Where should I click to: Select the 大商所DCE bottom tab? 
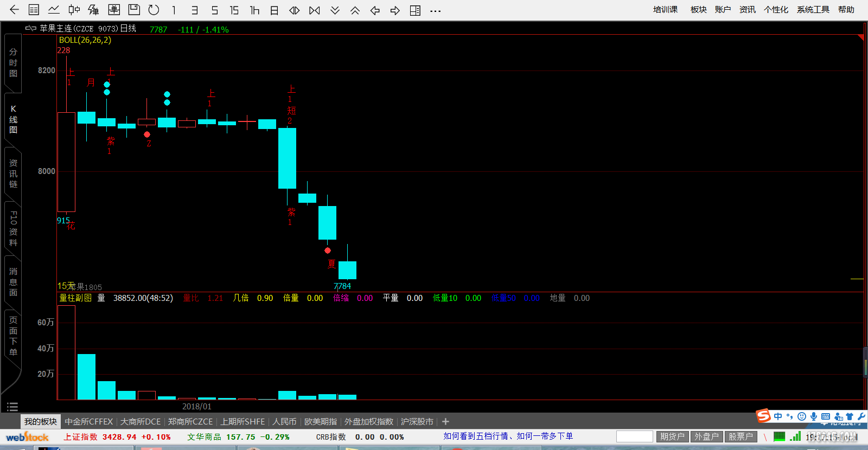(141, 421)
